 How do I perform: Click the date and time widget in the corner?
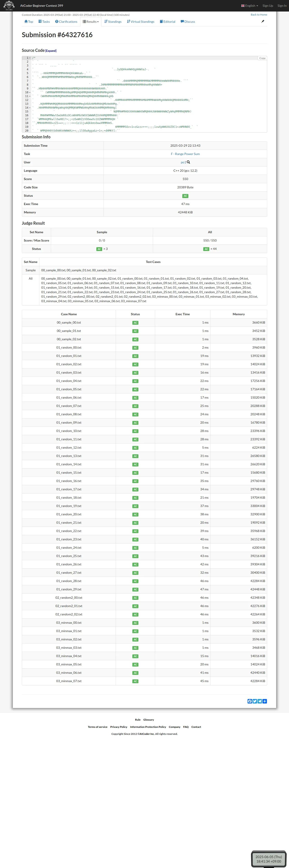click(269, 859)
